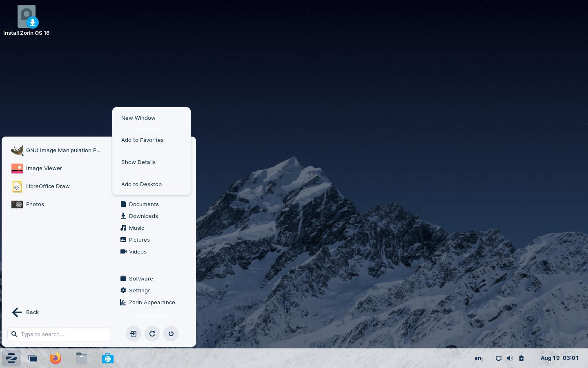
Task: Select Show Details in context menu
Action: pos(138,162)
